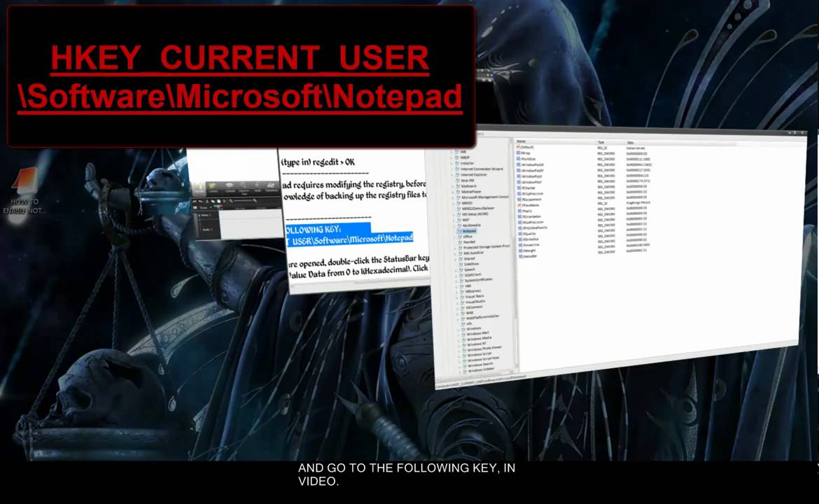Image resolution: width=819 pixels, height=504 pixels.
Task: Select the lfUnderline registry value
Action: 530,245
